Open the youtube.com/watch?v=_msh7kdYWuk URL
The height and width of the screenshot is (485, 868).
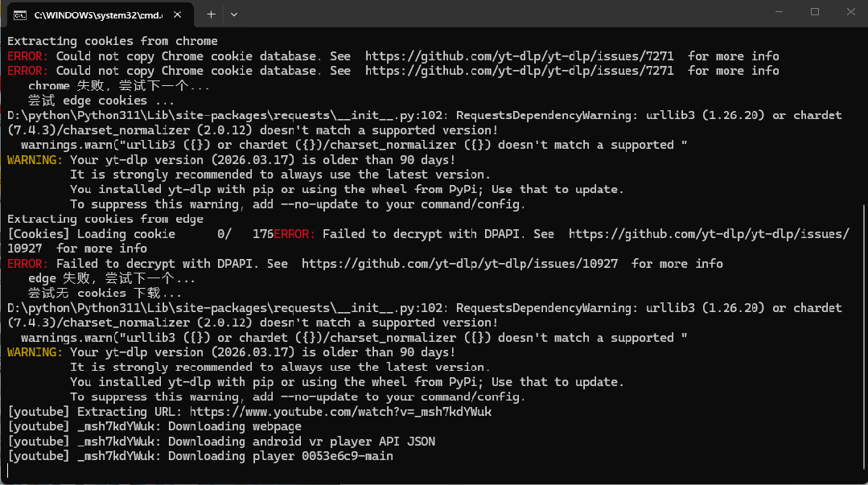340,412
